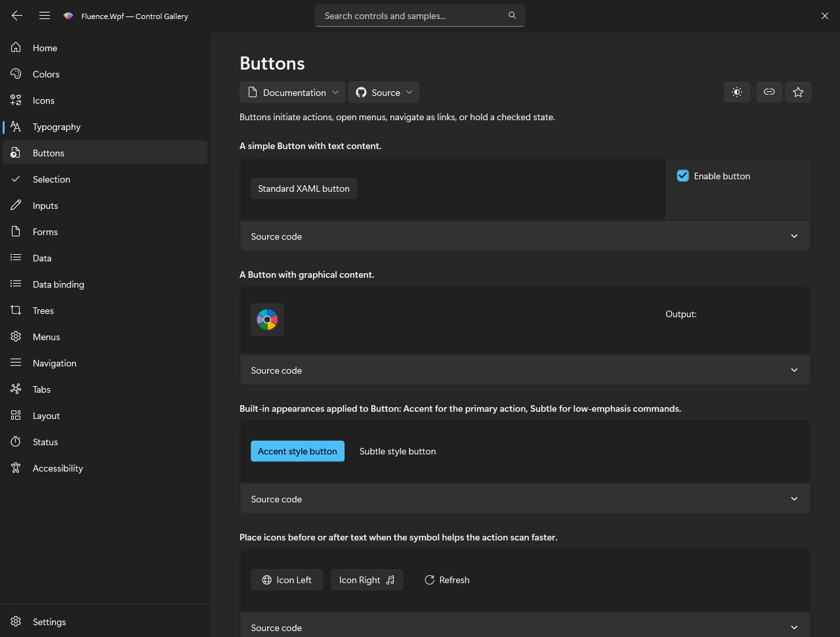Click the Data list icon in sidebar
The height and width of the screenshot is (637, 840).
tap(16, 257)
